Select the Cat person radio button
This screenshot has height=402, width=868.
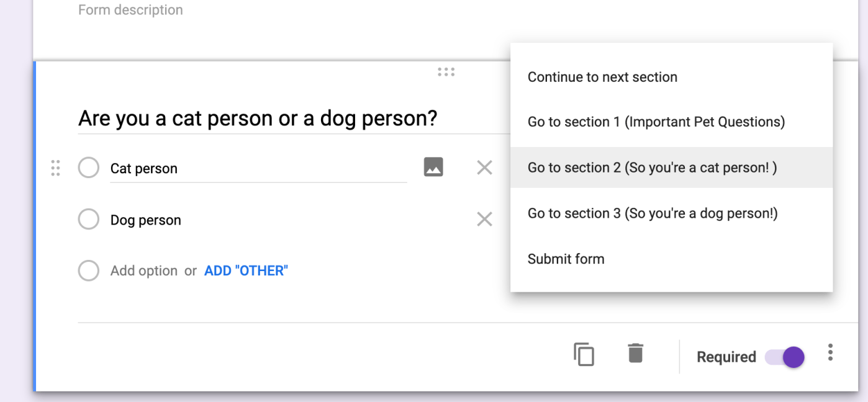(x=89, y=167)
